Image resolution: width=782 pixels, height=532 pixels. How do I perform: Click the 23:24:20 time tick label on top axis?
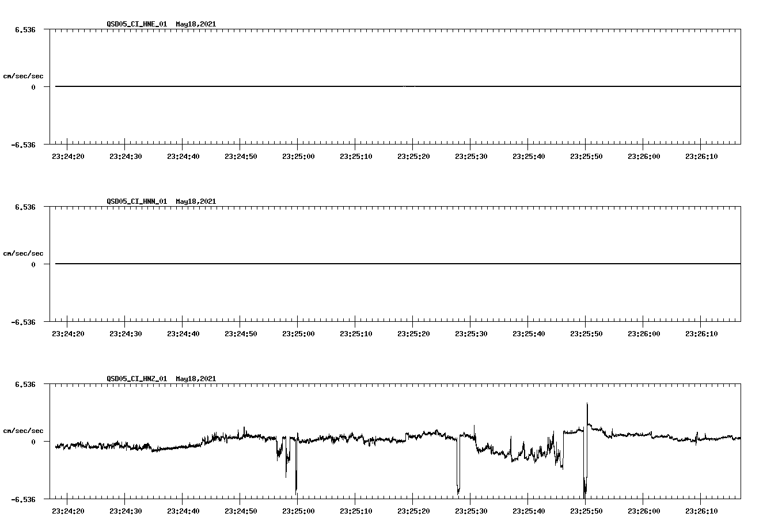[67, 155]
